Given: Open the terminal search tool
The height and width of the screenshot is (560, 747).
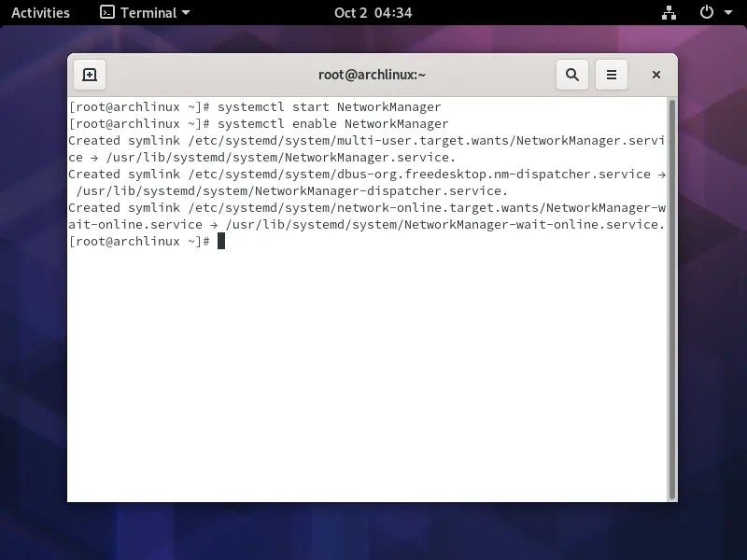Looking at the screenshot, I should (572, 75).
